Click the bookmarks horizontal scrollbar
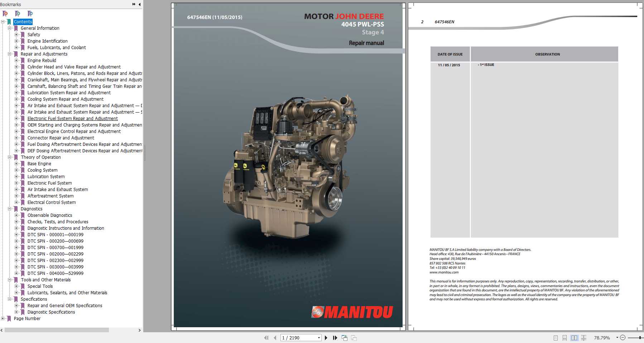Viewport: 644px width, 343px height. pyautogui.click(x=57, y=330)
